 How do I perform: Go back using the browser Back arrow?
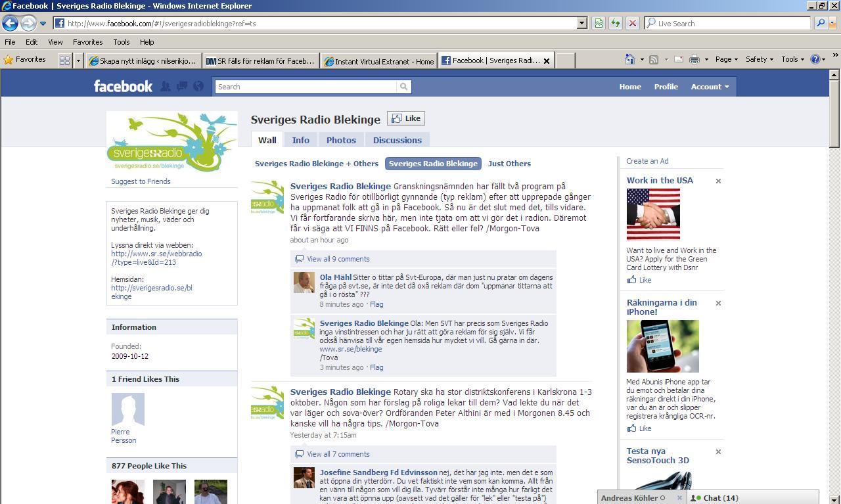(10, 23)
